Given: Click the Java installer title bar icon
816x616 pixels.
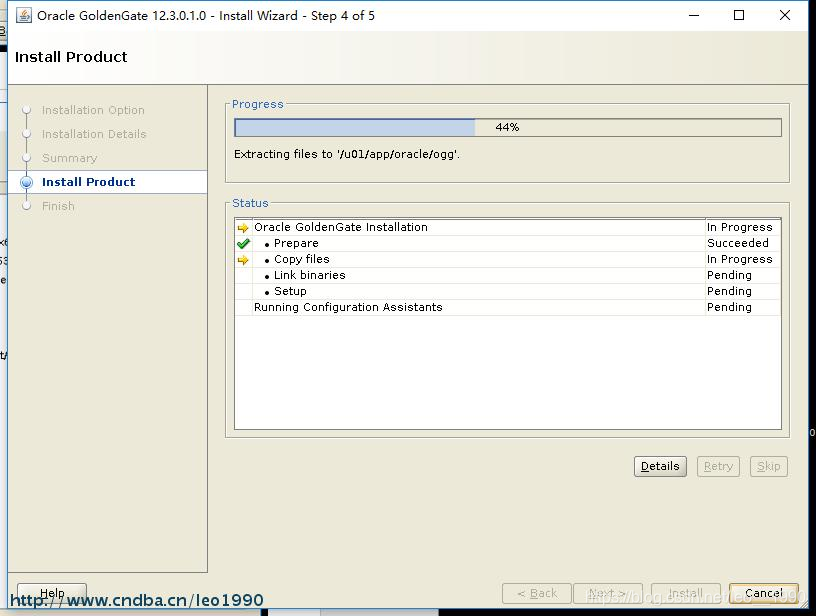Looking at the screenshot, I should coord(23,16).
